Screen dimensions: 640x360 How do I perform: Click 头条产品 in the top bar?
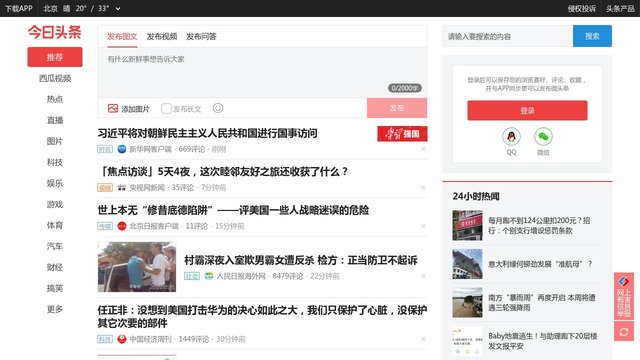pyautogui.click(x=620, y=8)
